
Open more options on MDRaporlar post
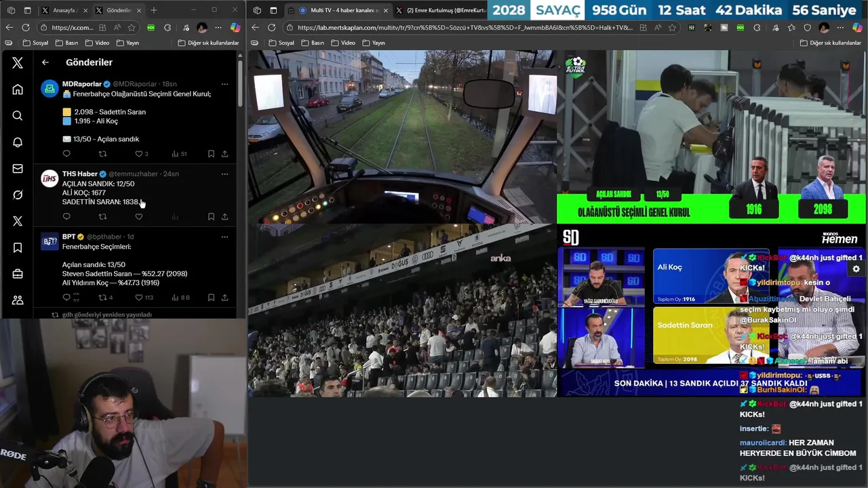[x=224, y=84]
